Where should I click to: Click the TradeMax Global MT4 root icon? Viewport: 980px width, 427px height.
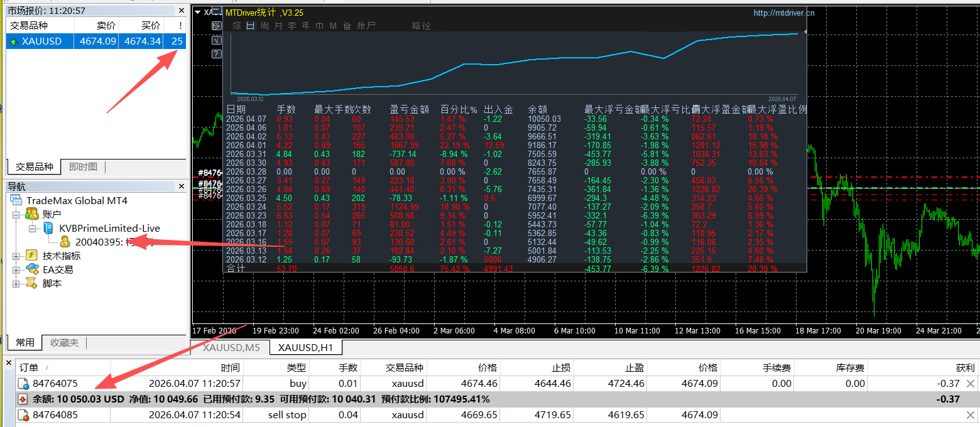(16, 200)
